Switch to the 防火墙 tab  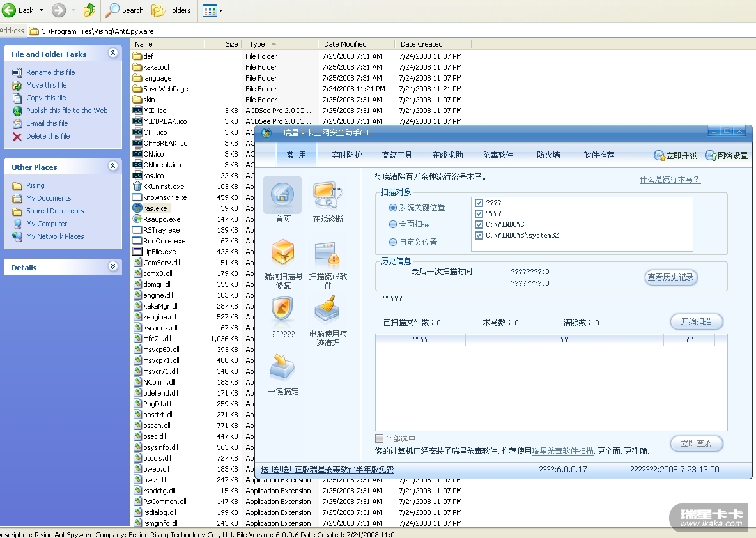(548, 155)
